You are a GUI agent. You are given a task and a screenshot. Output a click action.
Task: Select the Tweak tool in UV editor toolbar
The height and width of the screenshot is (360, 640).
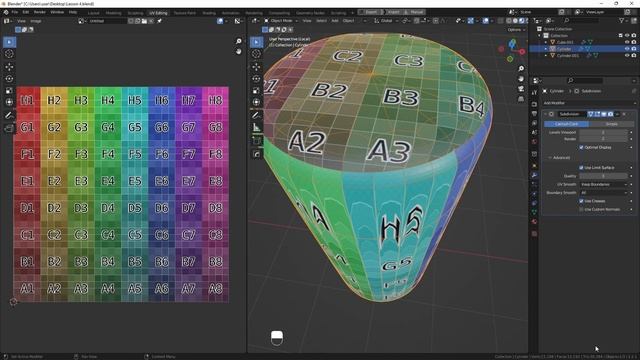(x=9, y=42)
